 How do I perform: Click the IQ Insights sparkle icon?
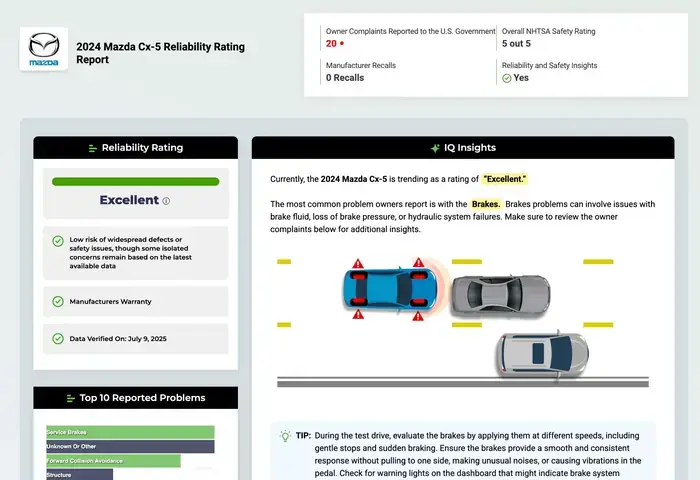(x=435, y=148)
